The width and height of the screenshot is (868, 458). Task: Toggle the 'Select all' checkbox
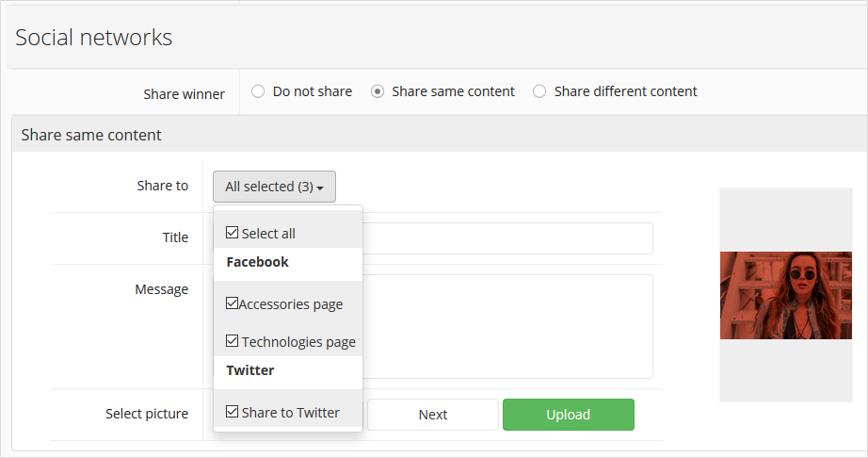(232, 233)
